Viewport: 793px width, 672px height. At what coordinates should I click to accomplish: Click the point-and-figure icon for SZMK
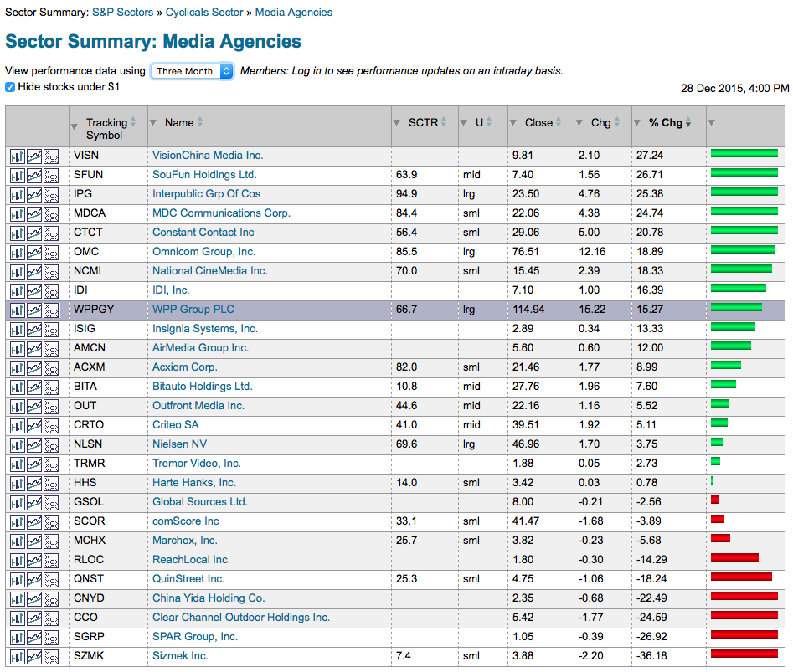click(51, 657)
